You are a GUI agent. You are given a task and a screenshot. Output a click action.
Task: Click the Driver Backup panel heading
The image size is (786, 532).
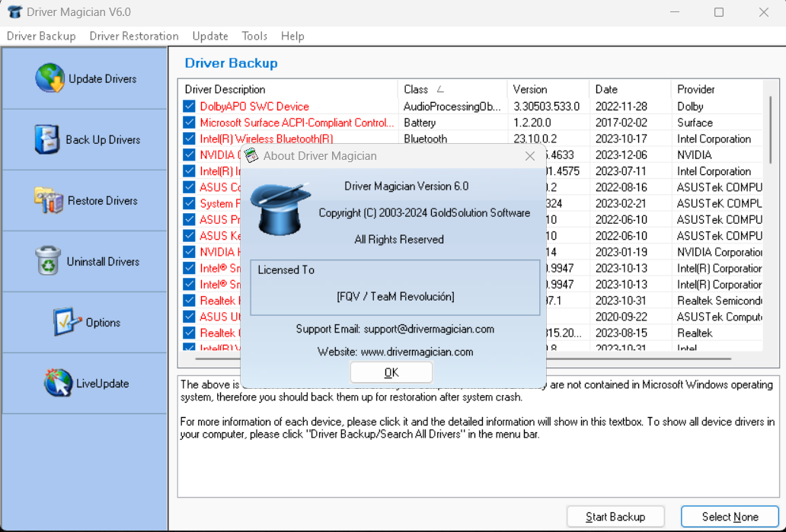tap(231, 63)
